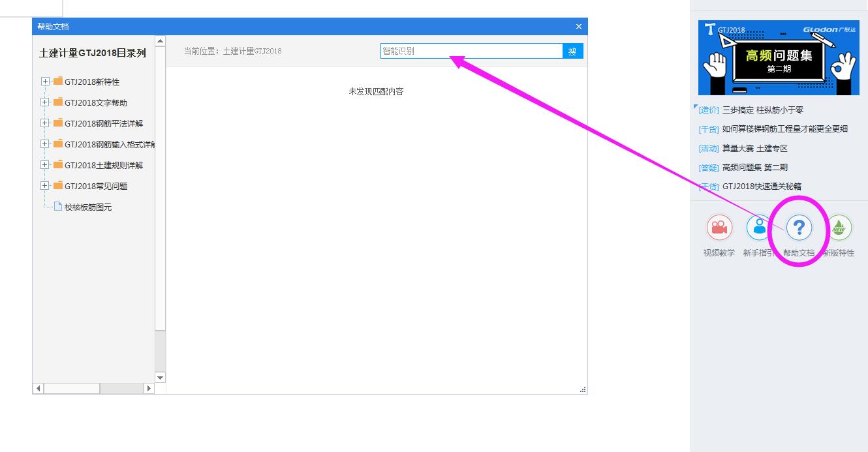Select the GTJ2018新特性 folder icon
The height and width of the screenshot is (452, 868).
58,82
